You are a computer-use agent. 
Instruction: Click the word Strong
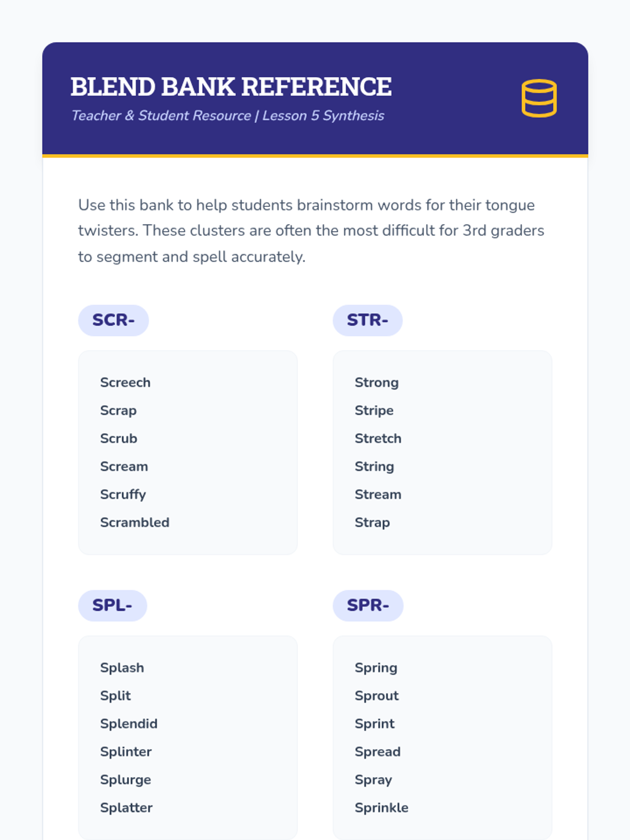(376, 383)
